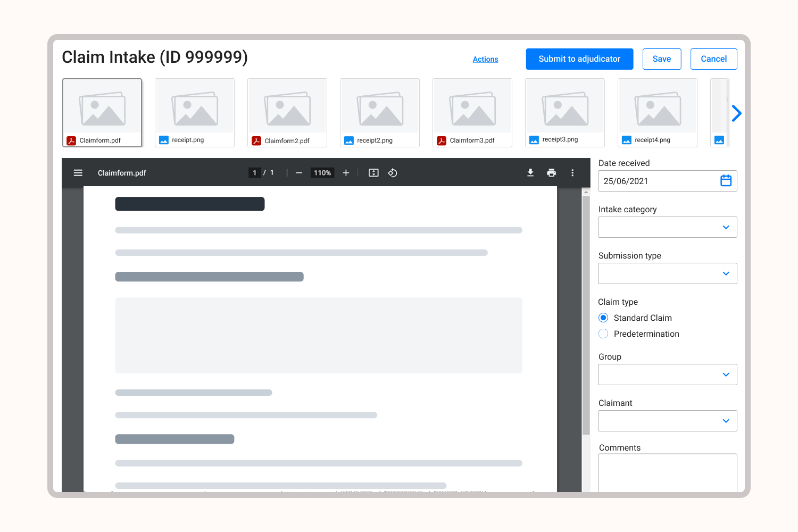The width and height of the screenshot is (798, 532).
Task: Click the image icon beside receipt4.png
Action: pyautogui.click(x=627, y=140)
